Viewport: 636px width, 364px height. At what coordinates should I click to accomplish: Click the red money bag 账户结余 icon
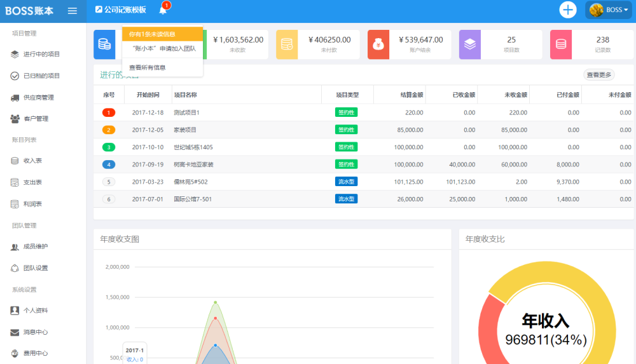378,44
